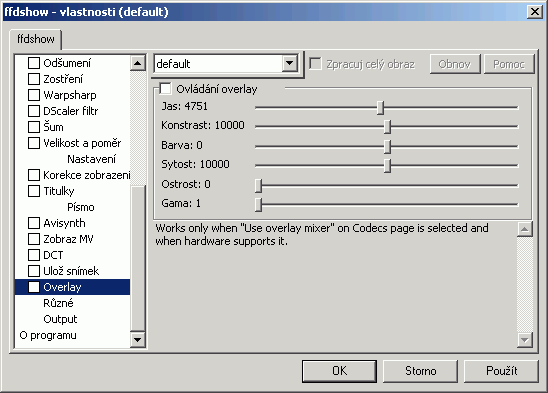The image size is (548, 393).
Task: Click filter list scroll down arrow
Action: click(138, 340)
